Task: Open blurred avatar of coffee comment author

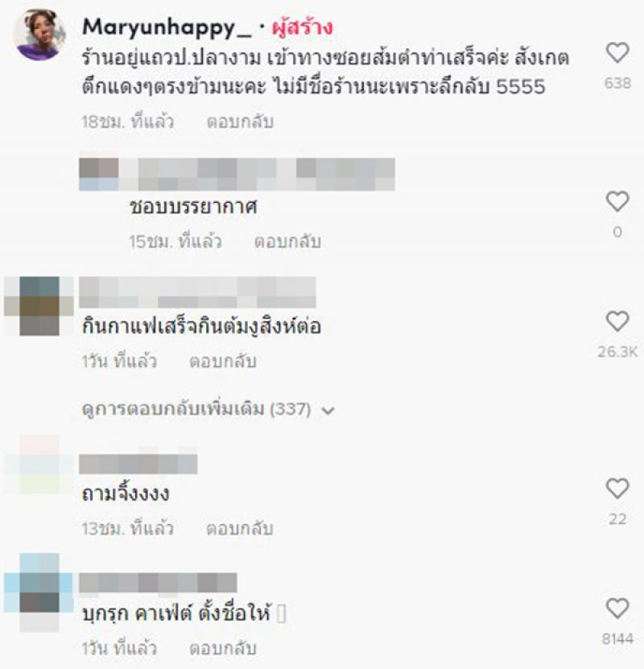Action: click(x=39, y=306)
